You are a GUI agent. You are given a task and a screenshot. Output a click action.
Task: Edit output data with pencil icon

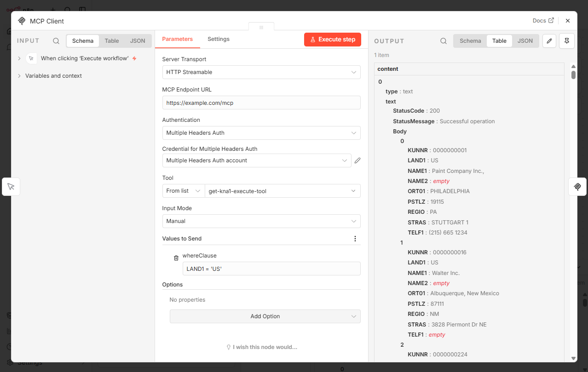(549, 41)
